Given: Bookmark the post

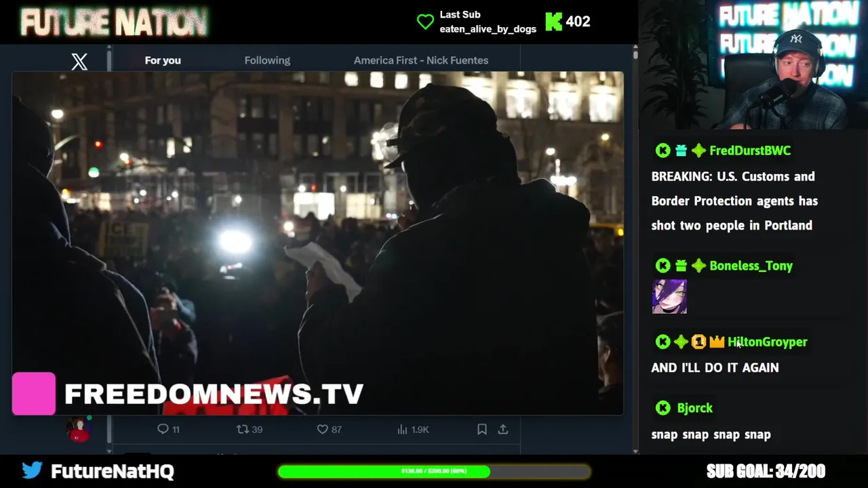Looking at the screenshot, I should [x=482, y=429].
